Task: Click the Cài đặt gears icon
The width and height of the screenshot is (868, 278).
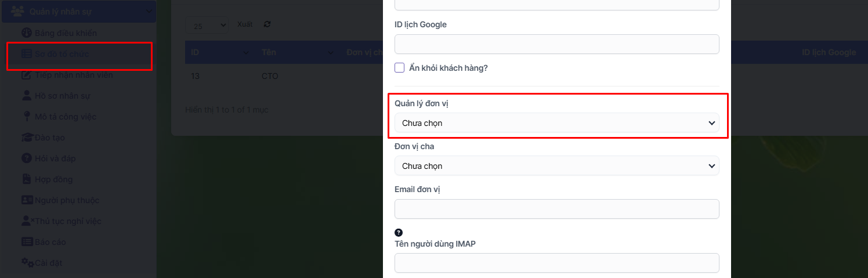Action: point(27,263)
